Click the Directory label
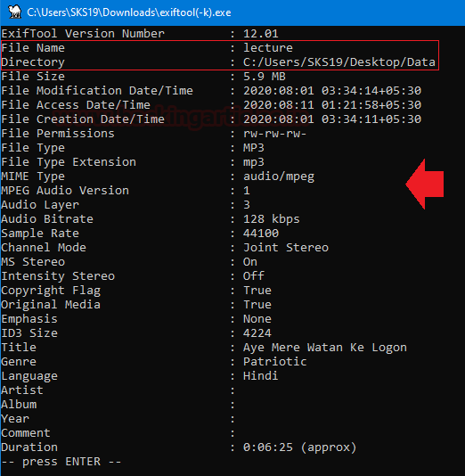 (x=33, y=62)
